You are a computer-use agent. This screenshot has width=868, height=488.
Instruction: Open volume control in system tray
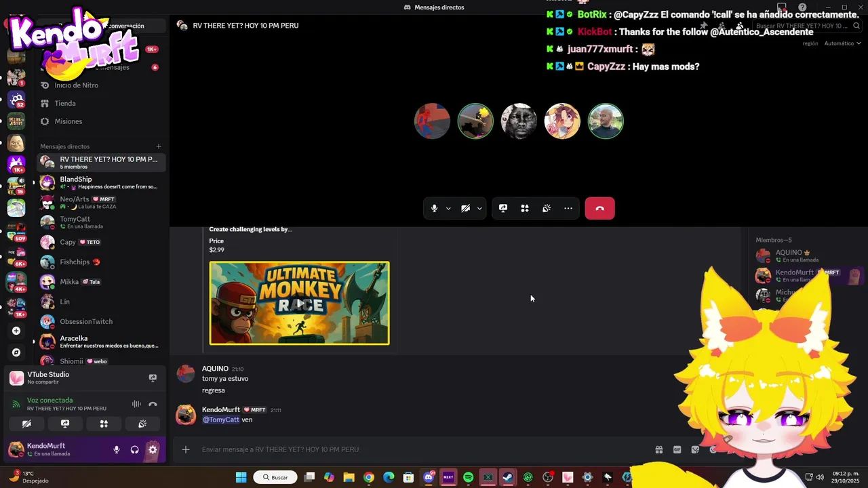[821, 477]
